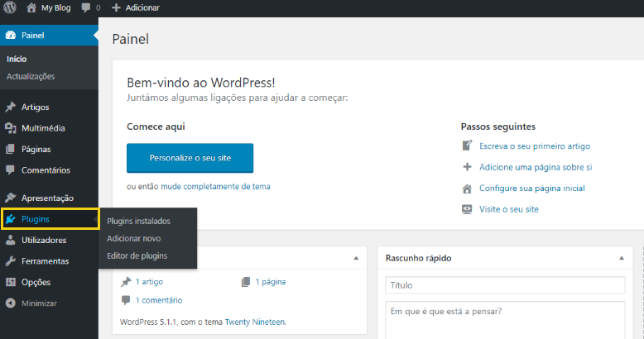The image size is (644, 339).
Task: Click the Ferramentas wrench icon
Action: 10,261
